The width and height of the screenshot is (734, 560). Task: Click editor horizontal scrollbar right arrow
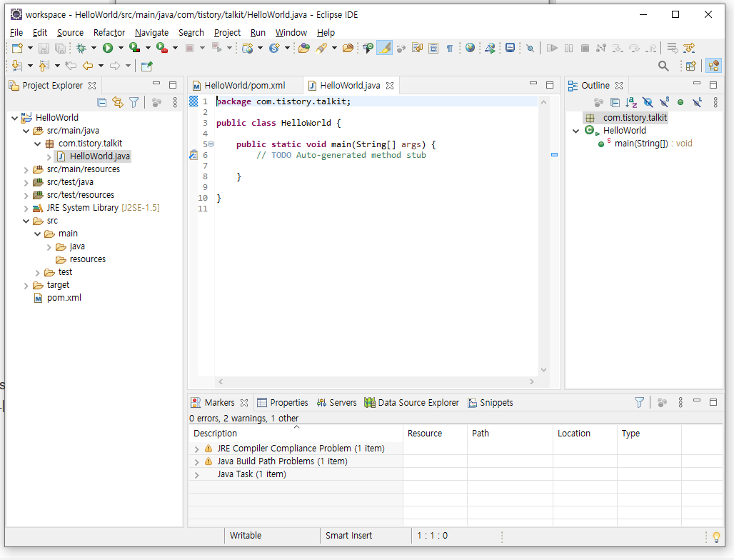click(x=532, y=381)
